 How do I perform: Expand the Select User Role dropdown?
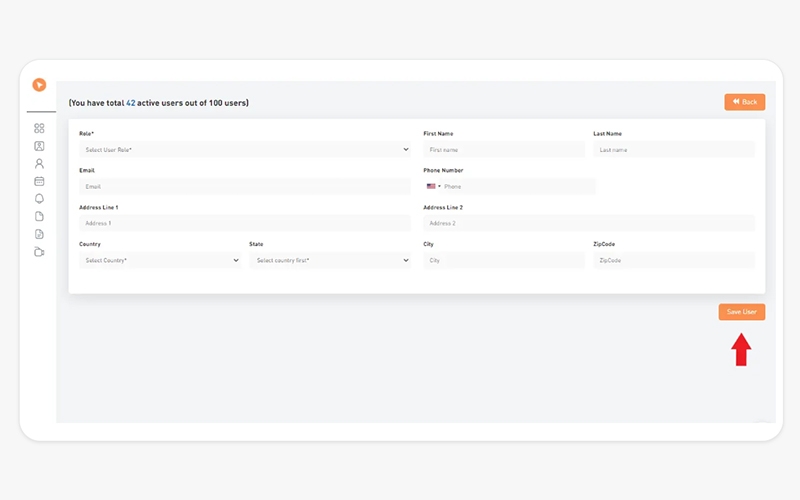[x=245, y=149]
